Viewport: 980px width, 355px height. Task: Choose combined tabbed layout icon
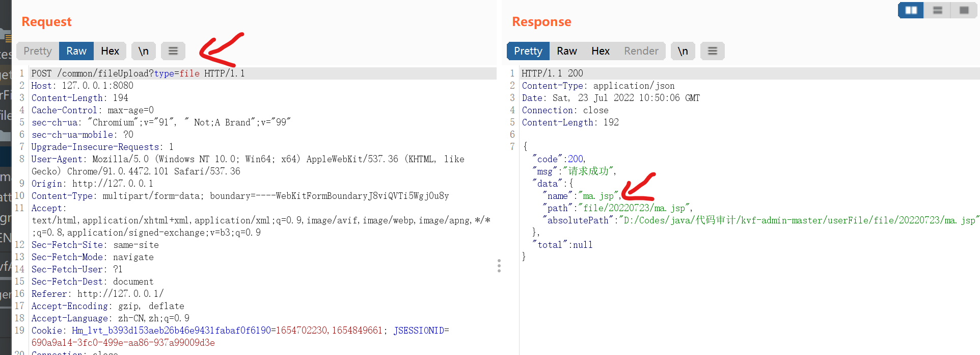coord(964,10)
